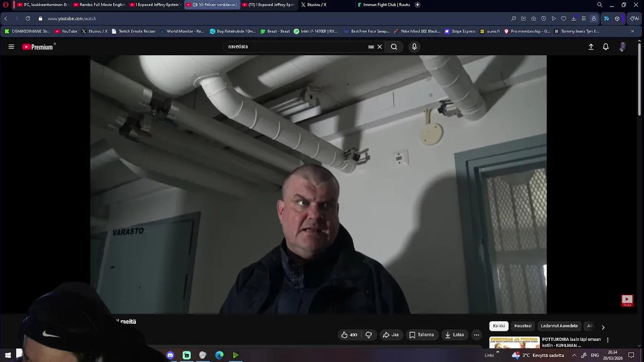View site security lock information
The height and width of the screenshot is (362, 644).
point(41,19)
